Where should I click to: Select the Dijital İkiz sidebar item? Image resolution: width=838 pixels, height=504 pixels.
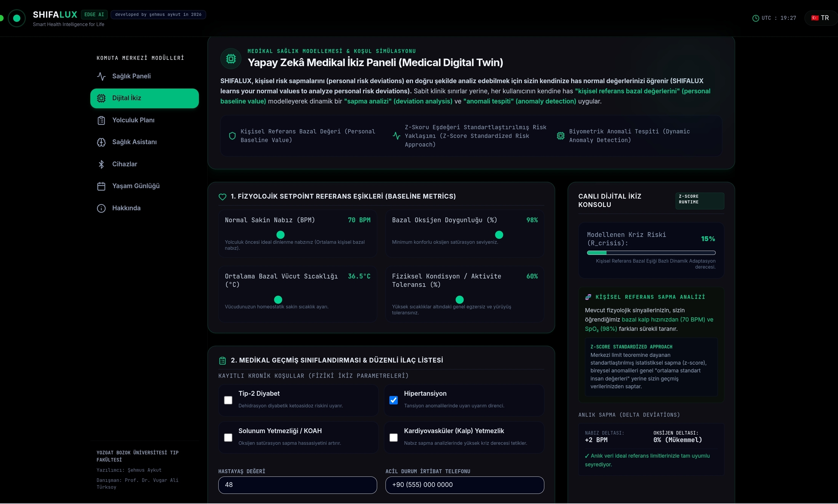coord(144,98)
